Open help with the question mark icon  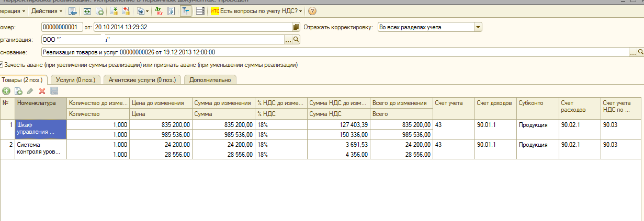click(312, 11)
